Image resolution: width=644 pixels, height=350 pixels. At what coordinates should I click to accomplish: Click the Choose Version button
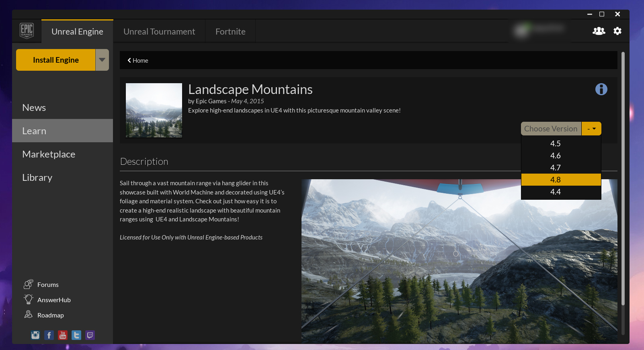coord(551,129)
